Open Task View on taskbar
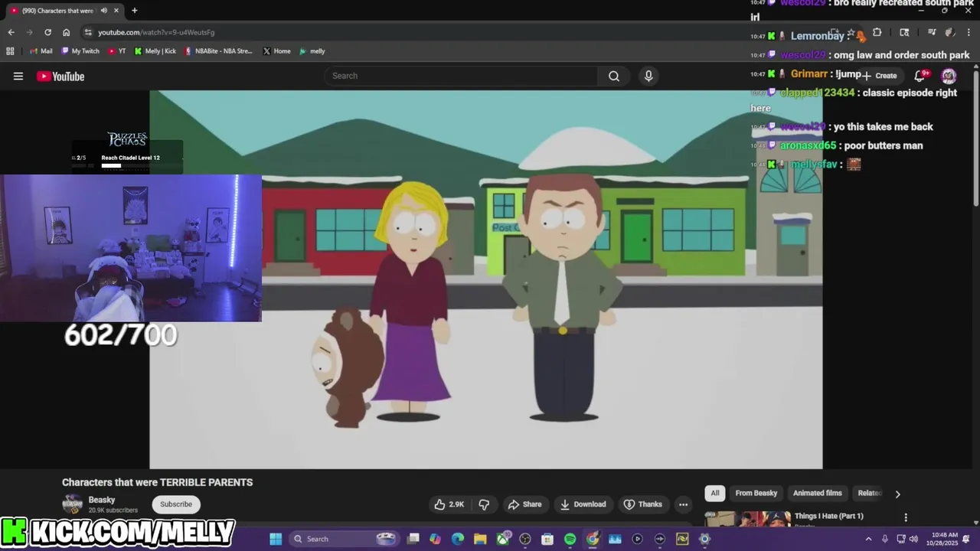This screenshot has width=980, height=551. (413, 539)
